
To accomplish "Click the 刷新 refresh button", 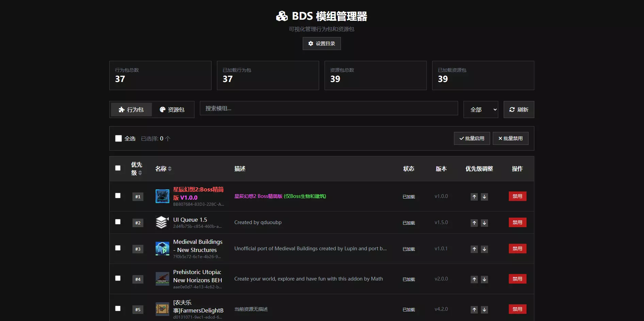I will [519, 109].
